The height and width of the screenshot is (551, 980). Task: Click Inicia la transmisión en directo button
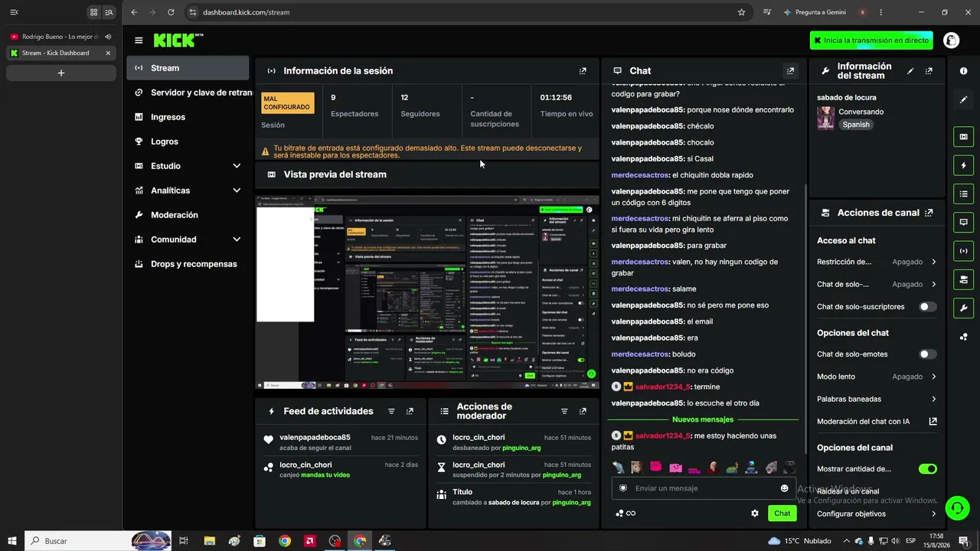(871, 40)
